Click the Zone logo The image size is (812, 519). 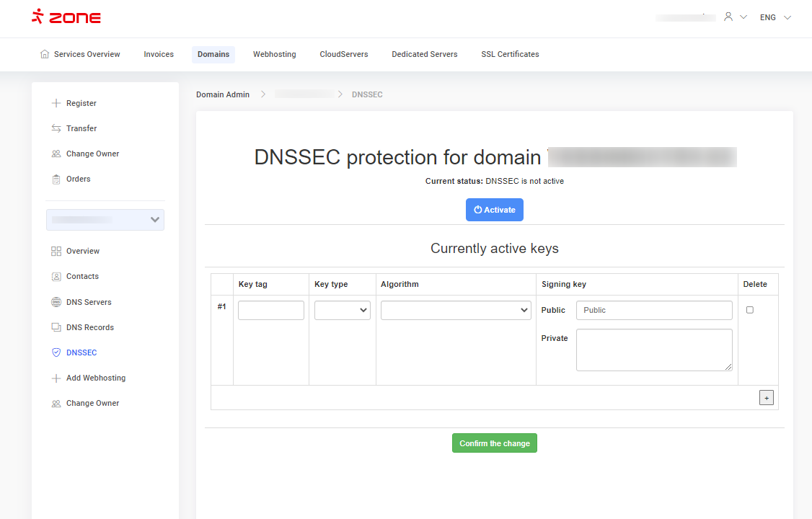pos(66,17)
